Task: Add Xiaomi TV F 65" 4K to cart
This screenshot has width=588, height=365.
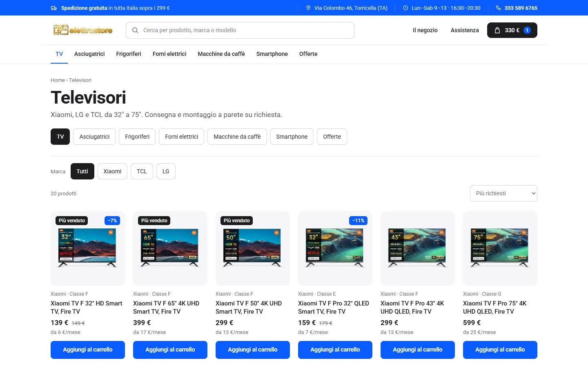Action: point(170,350)
